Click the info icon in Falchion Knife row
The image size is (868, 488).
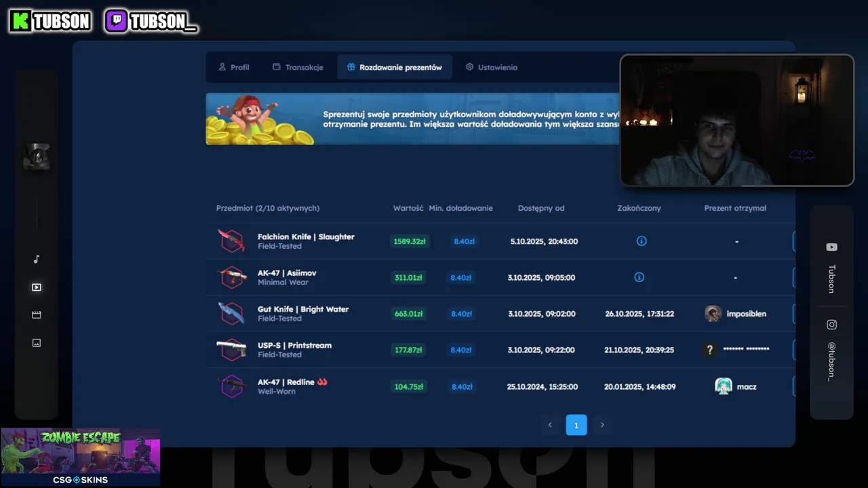tap(641, 241)
